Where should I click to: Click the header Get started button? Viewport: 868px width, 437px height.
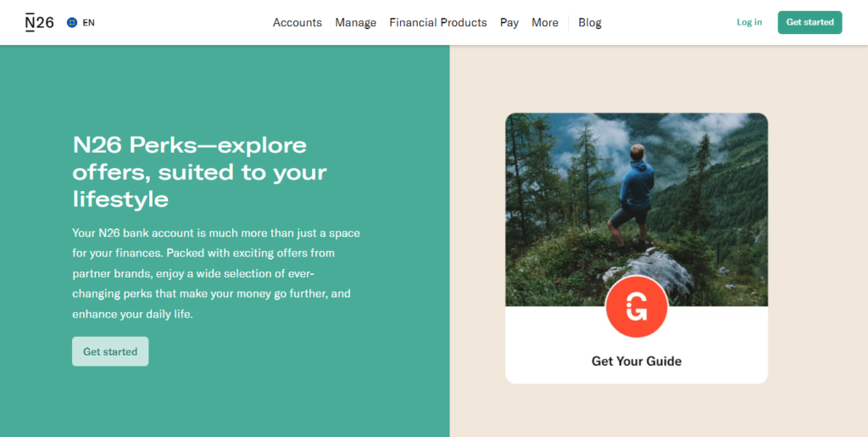pyautogui.click(x=810, y=22)
